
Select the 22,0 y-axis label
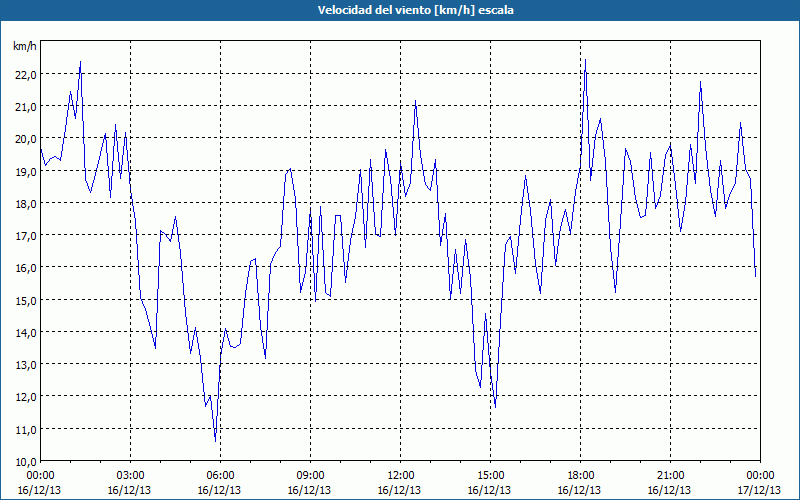pyautogui.click(x=26, y=74)
